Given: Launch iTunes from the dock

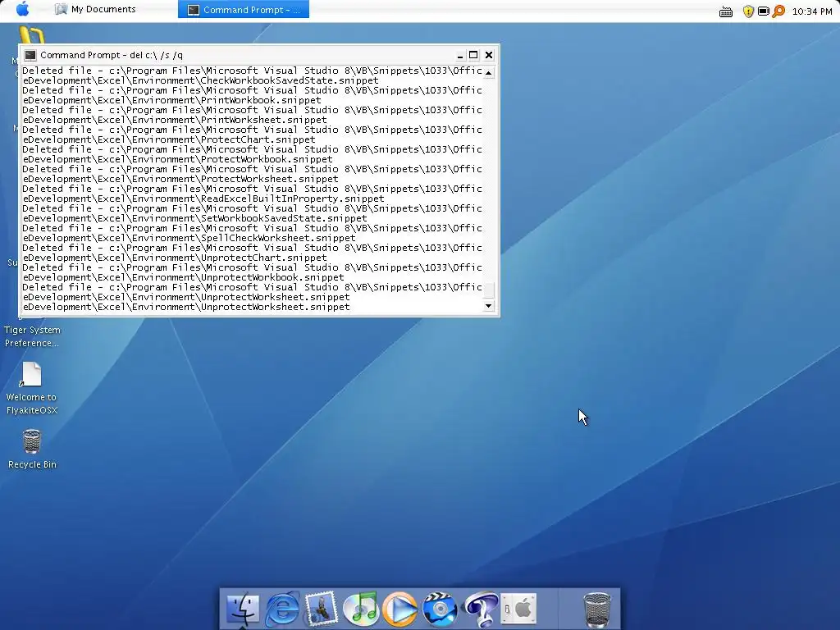Looking at the screenshot, I should click(x=361, y=609).
